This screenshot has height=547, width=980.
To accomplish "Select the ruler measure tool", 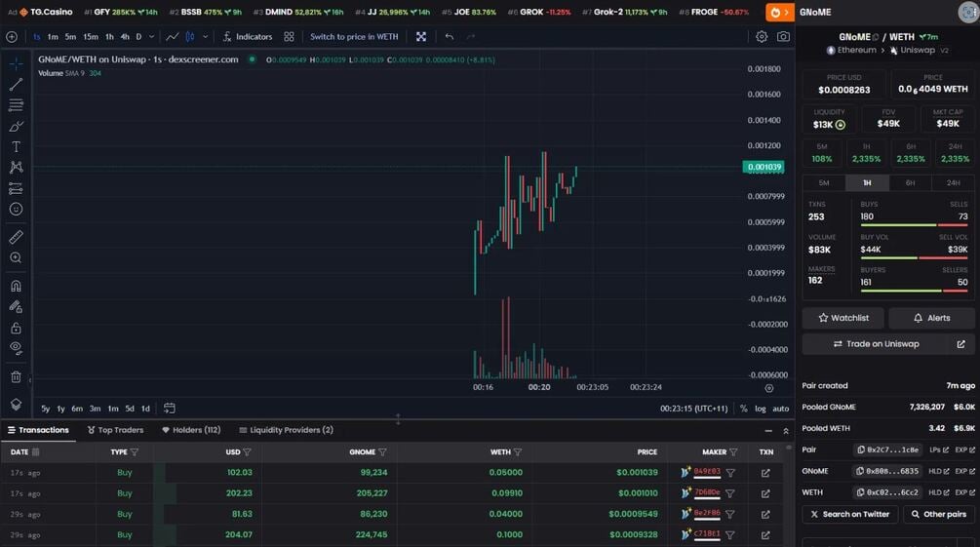I will pyautogui.click(x=16, y=237).
